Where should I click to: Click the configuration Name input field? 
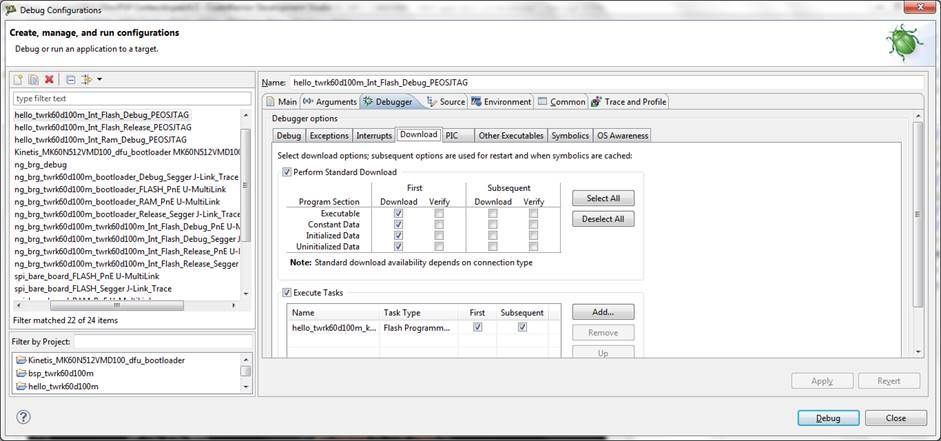coord(606,82)
